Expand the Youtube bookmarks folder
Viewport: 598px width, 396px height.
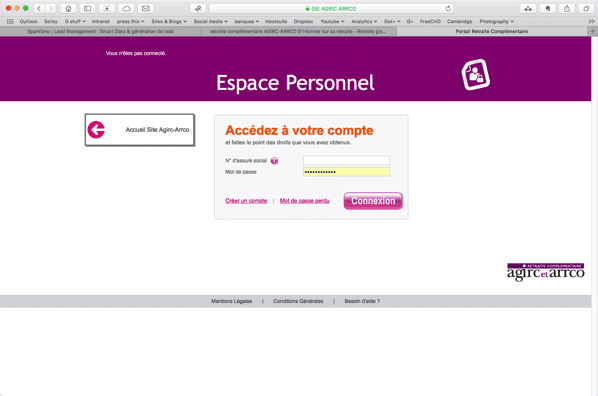332,21
